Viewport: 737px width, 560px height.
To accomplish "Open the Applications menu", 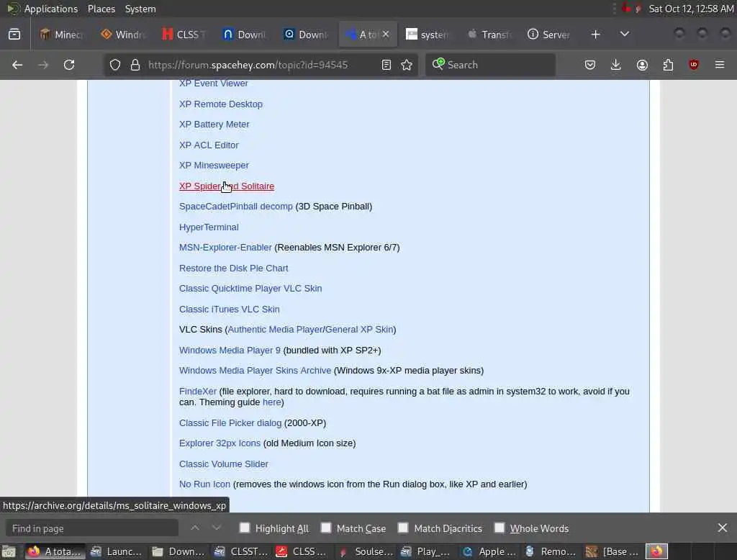I will [51, 9].
